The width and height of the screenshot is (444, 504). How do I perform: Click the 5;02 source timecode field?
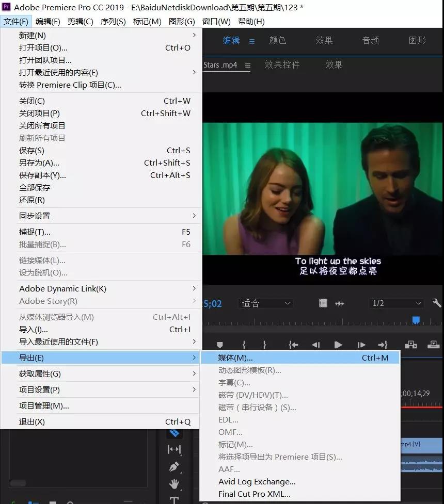[212, 304]
